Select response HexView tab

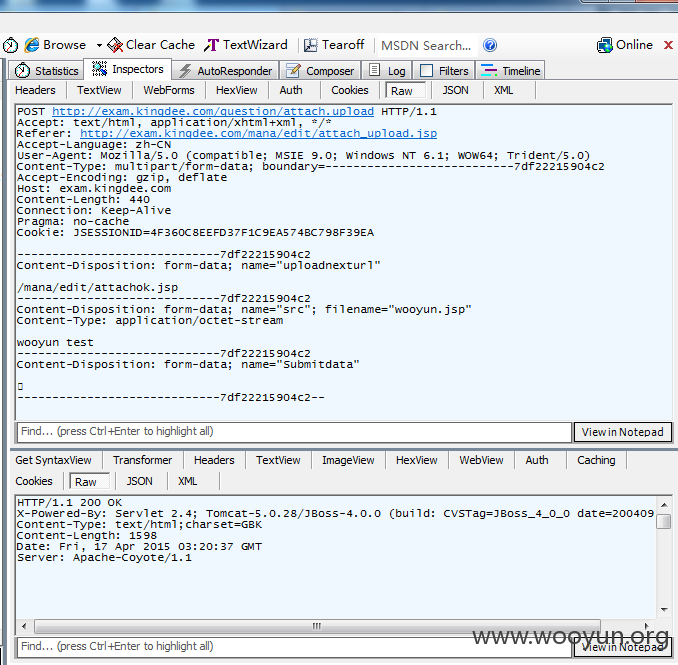[x=416, y=460]
